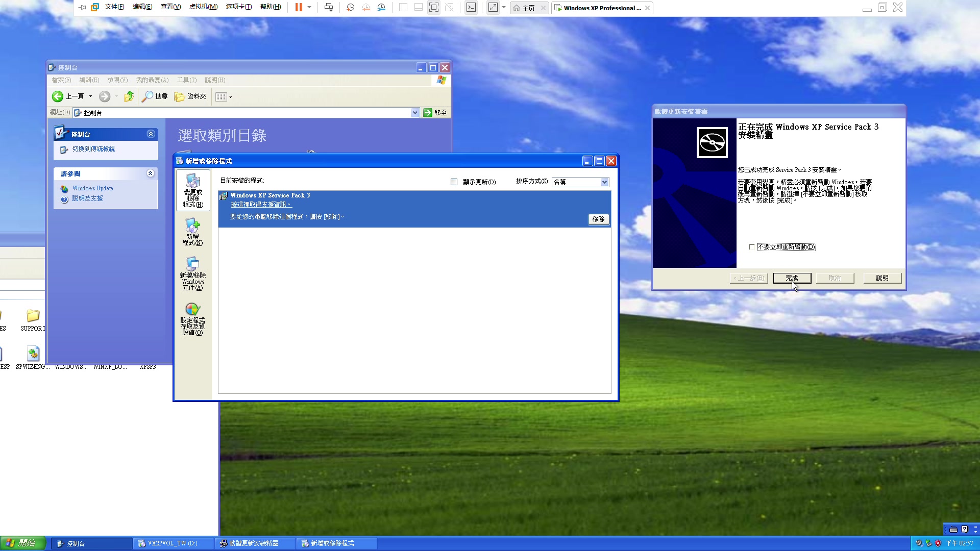Open the stretch display dropdown arrow
Screen dimensions: 980x551
504,7
